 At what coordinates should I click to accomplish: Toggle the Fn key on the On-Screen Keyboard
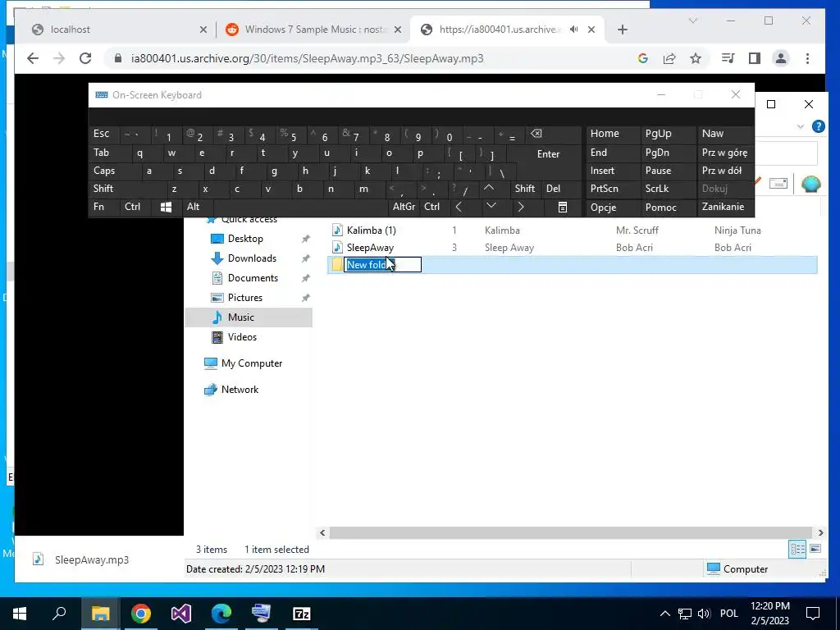(x=104, y=207)
